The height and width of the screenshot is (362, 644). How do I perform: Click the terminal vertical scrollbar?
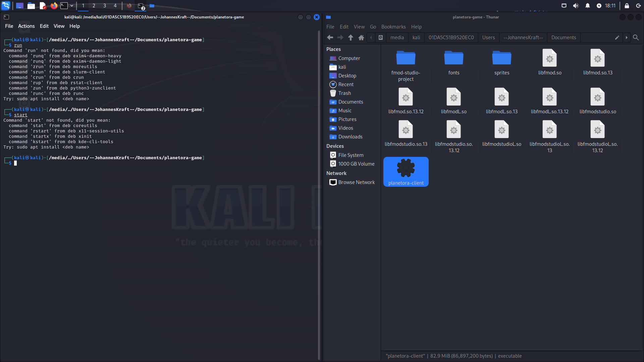(319, 194)
